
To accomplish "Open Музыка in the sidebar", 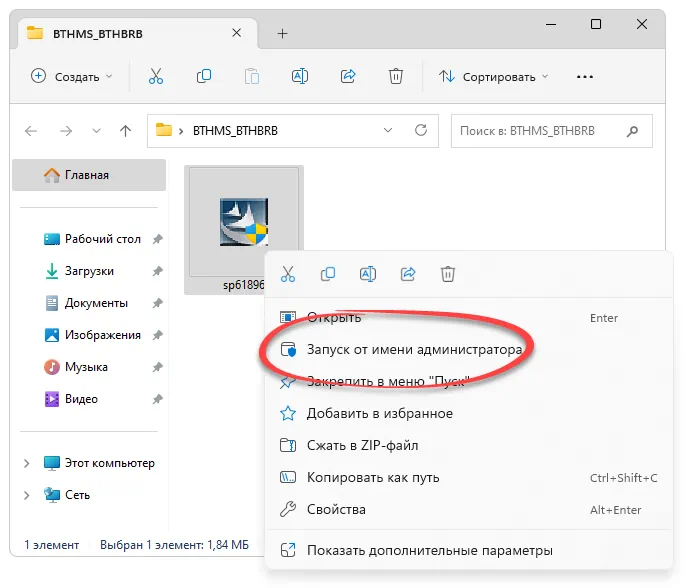I will coord(89,367).
